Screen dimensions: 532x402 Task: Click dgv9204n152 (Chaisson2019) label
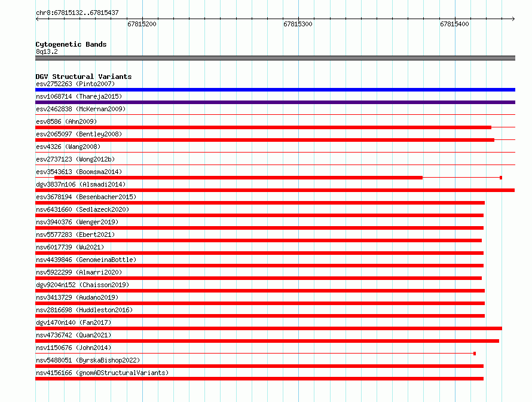point(82,285)
